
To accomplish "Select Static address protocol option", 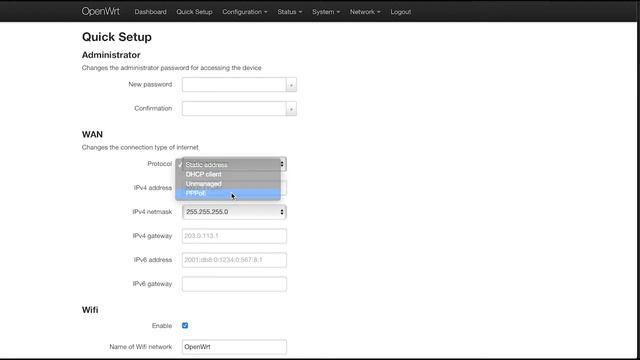I will 228,164.
